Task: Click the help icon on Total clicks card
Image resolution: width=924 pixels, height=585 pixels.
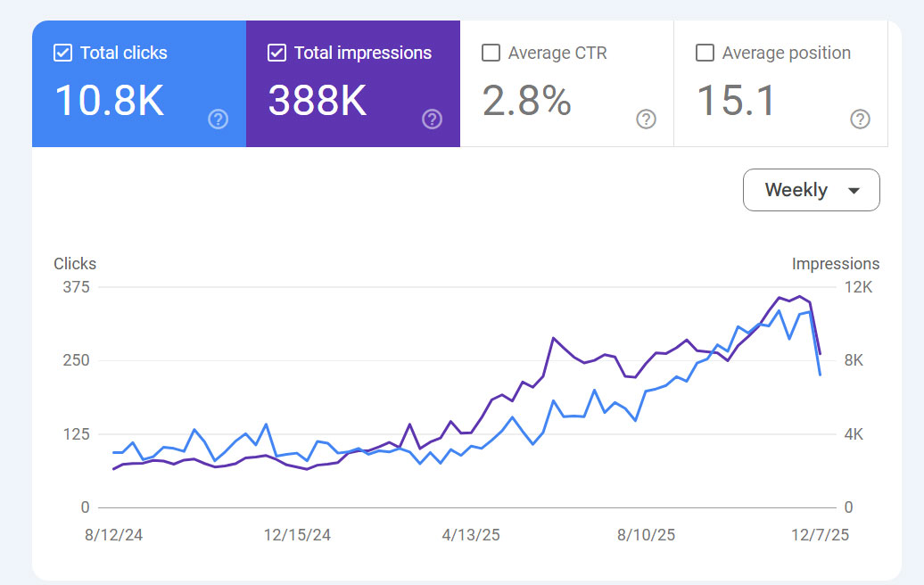Action: (218, 119)
